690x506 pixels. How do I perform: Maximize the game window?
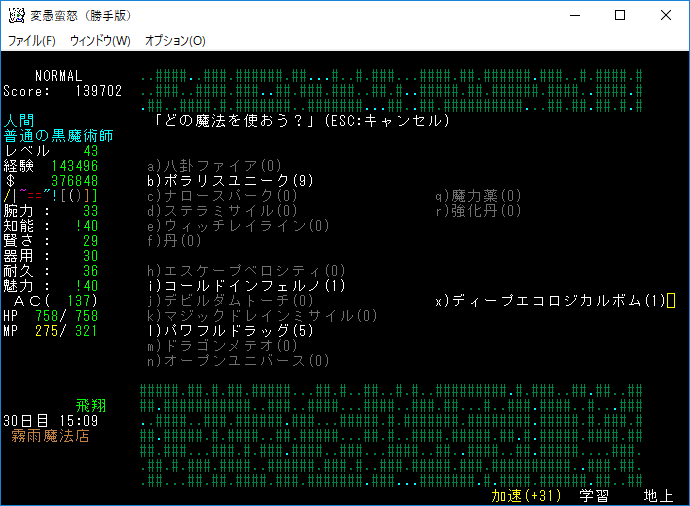(x=620, y=16)
